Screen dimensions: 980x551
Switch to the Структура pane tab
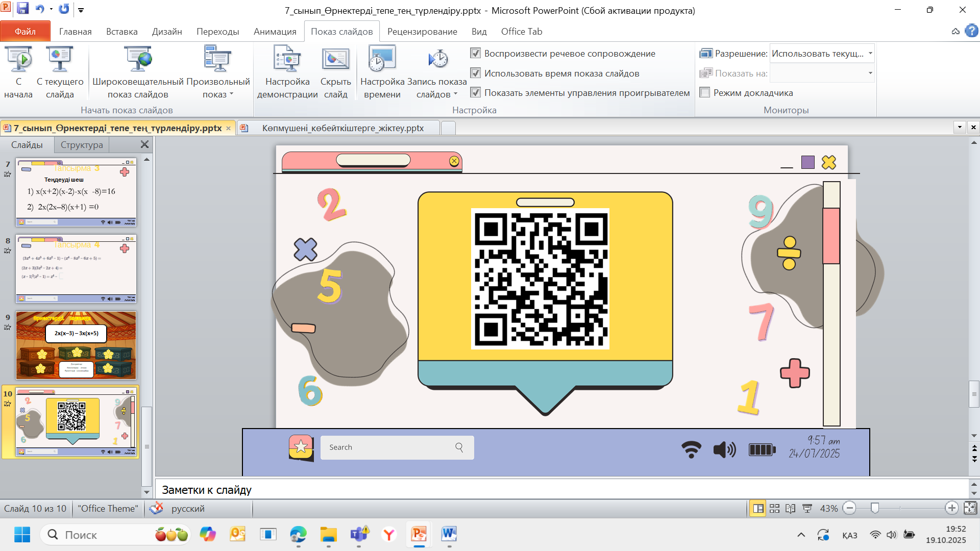(82, 145)
